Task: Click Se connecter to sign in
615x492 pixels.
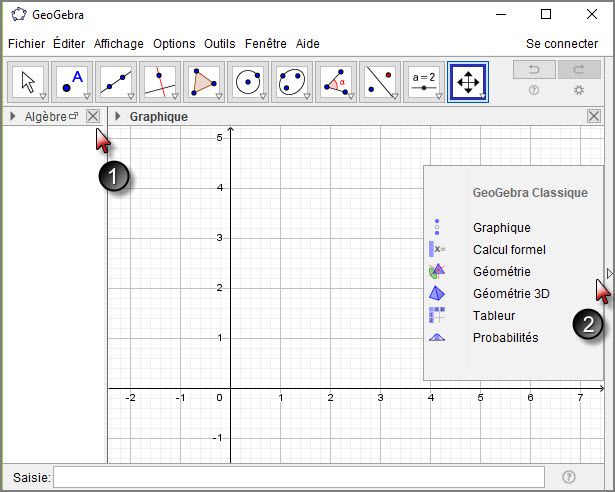Action: coord(562,44)
